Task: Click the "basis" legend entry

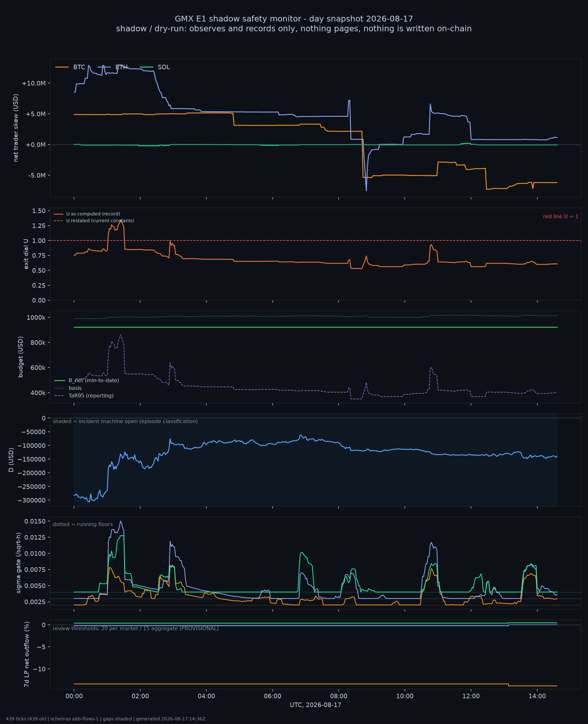Action: [x=68, y=388]
